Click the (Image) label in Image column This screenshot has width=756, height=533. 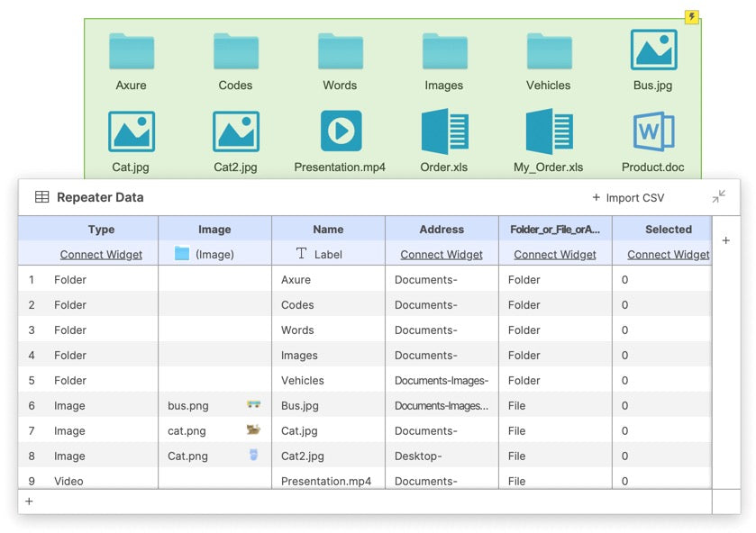[214, 255]
